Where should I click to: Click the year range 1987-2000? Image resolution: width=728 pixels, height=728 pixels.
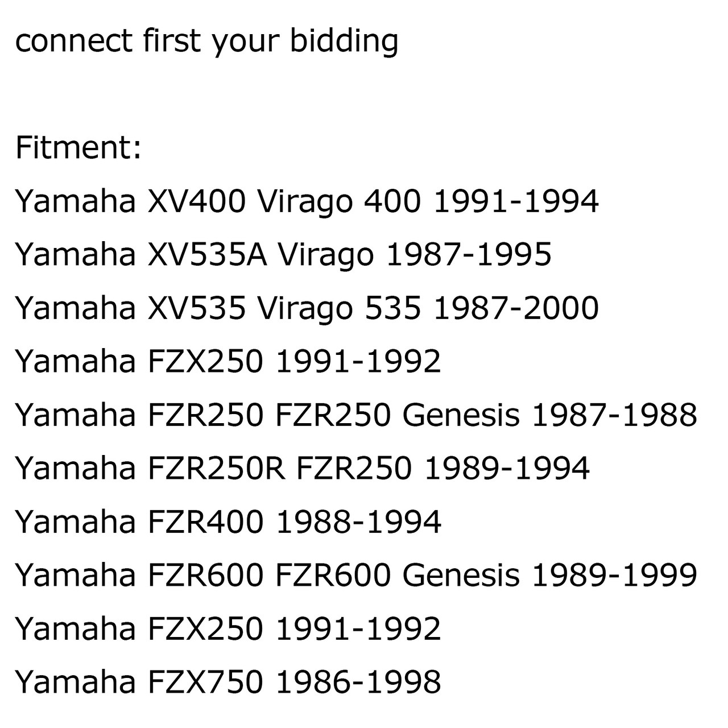coord(516,308)
